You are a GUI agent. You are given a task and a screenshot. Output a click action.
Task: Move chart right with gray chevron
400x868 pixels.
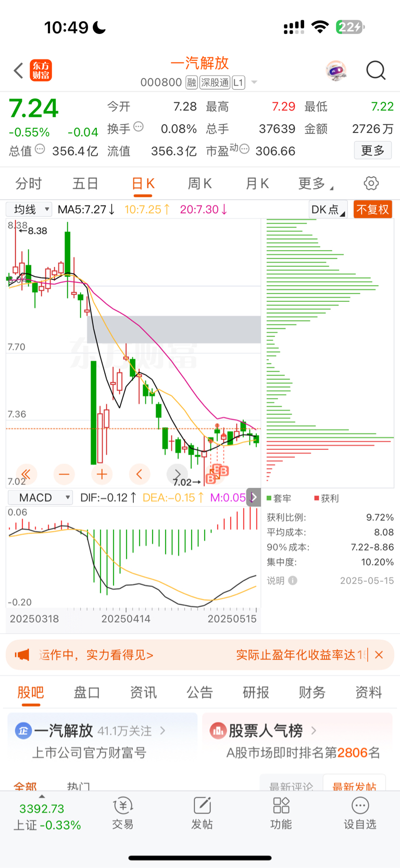tap(177, 474)
